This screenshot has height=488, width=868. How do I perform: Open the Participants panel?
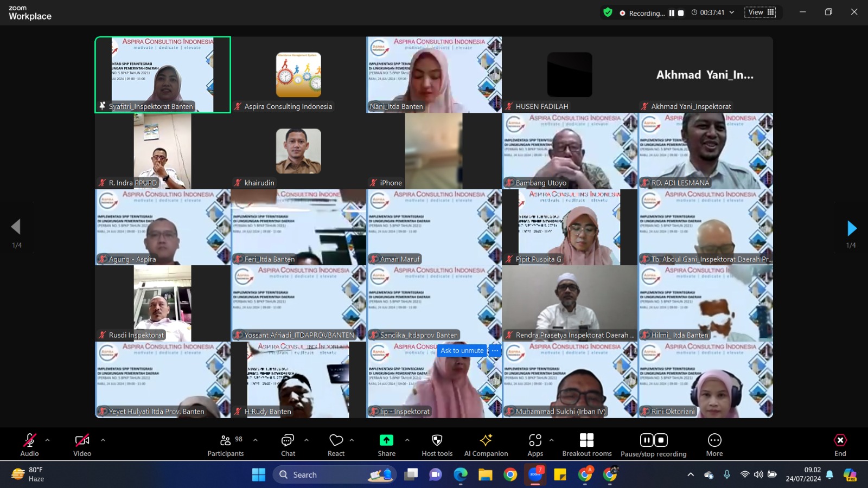[225, 445]
